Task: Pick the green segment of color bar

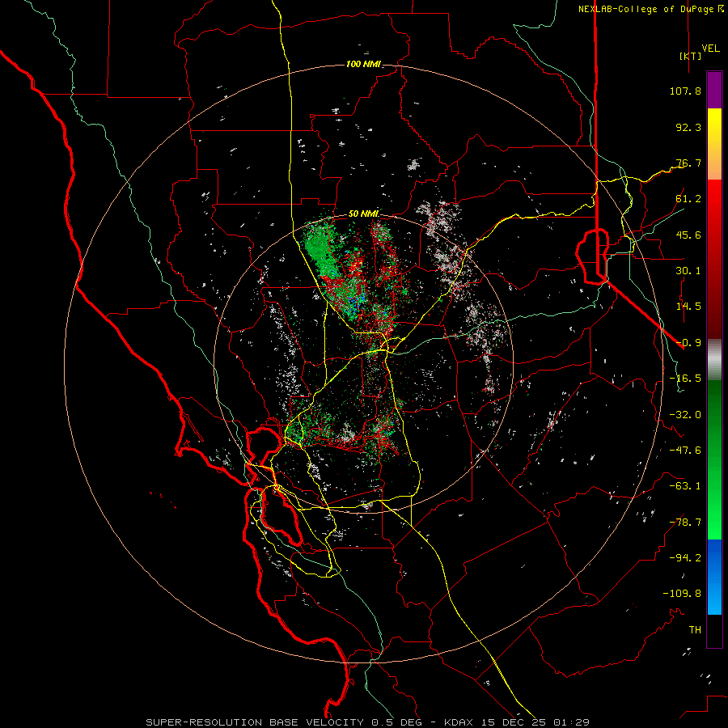Action: coord(714,459)
